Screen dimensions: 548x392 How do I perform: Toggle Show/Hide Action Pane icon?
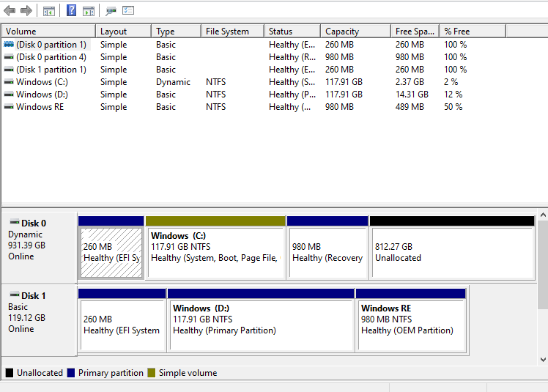coord(89,11)
